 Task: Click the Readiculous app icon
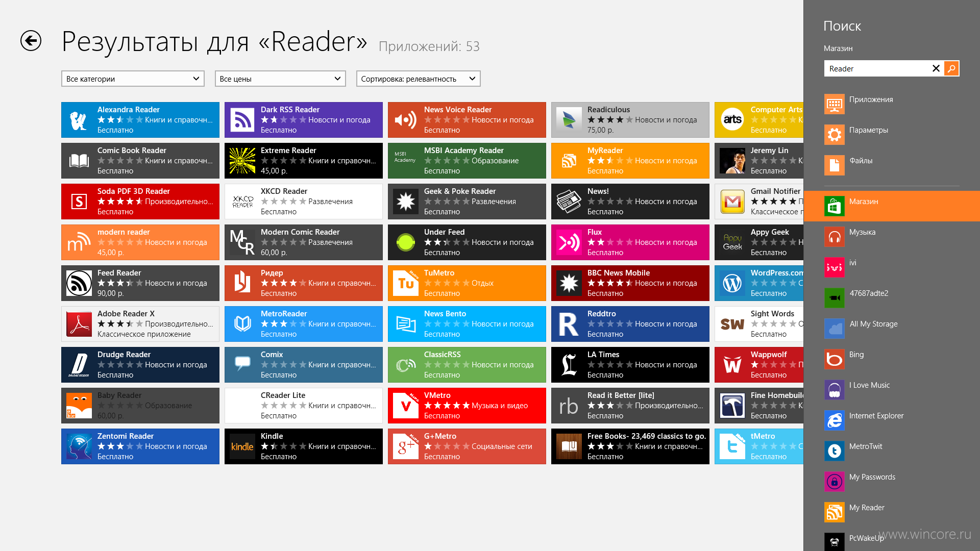pyautogui.click(x=569, y=120)
